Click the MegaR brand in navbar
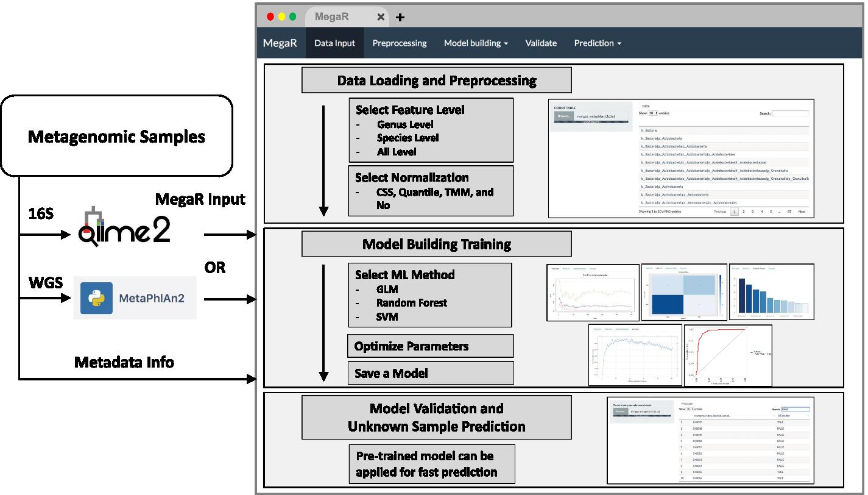This screenshot has width=868, height=495. (x=280, y=43)
